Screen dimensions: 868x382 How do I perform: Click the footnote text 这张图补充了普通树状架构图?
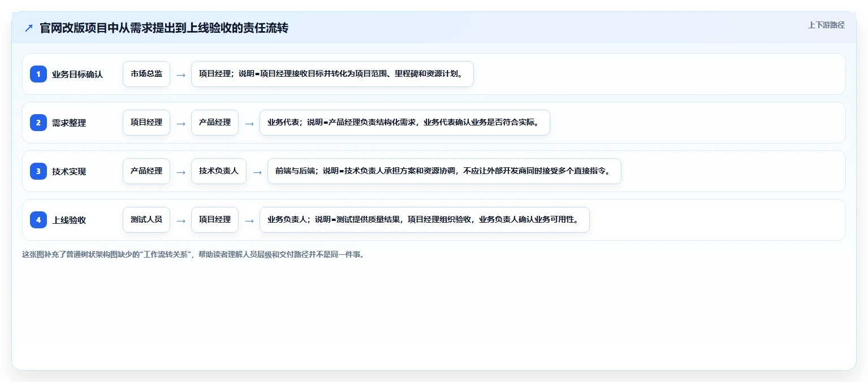(195, 254)
